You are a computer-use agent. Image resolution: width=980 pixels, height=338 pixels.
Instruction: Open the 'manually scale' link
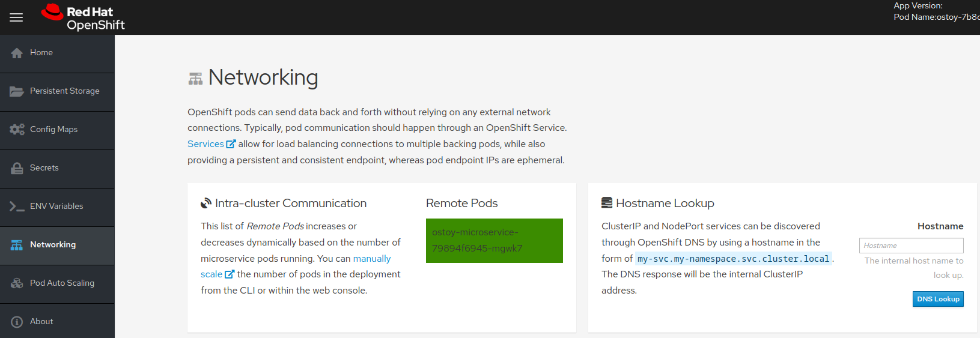click(x=371, y=259)
